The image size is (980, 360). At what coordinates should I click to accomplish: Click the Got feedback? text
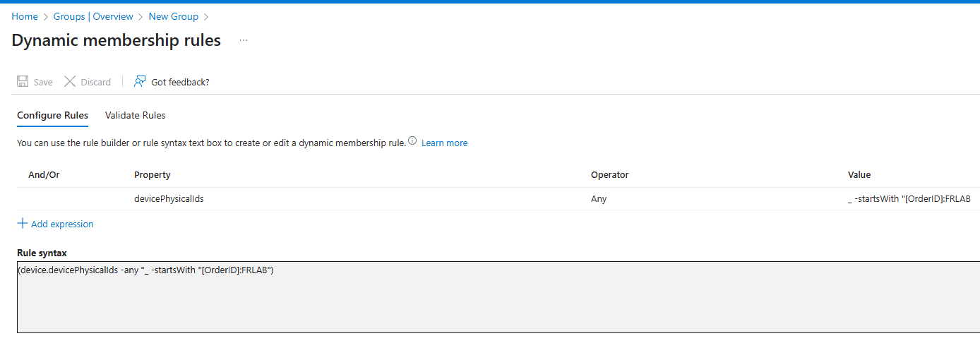[180, 82]
